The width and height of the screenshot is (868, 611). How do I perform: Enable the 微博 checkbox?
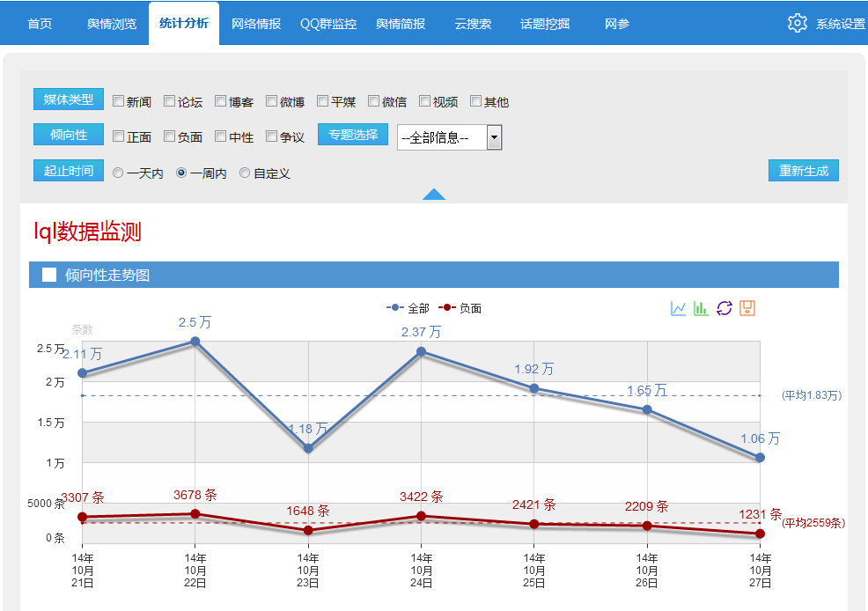pyautogui.click(x=271, y=101)
